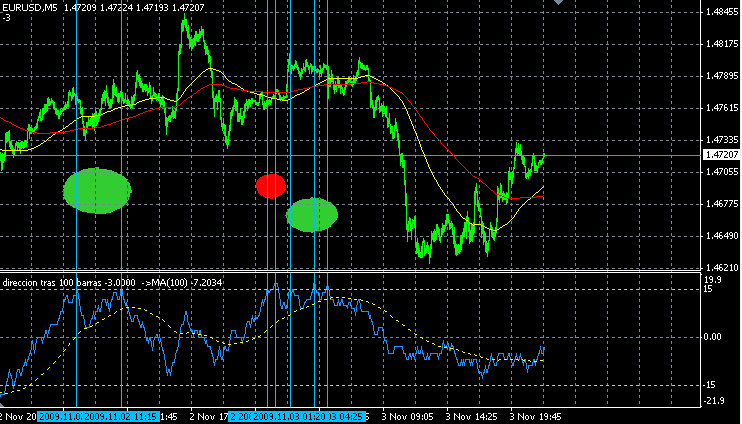Click the 1.47055 price scale label
The height and width of the screenshot is (424, 742).
722,172
